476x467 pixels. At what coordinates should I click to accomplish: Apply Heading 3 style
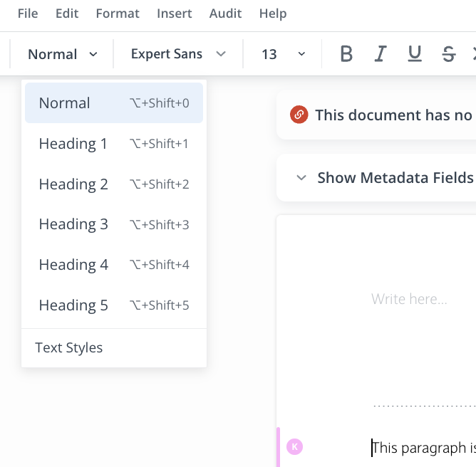click(114, 224)
